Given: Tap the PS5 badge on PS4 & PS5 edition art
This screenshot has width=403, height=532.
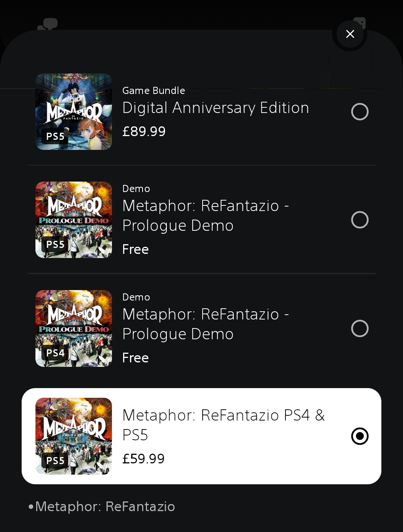Looking at the screenshot, I should click(55, 461).
